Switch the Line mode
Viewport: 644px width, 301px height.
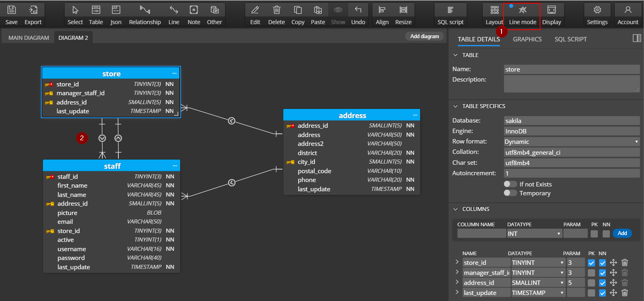coord(522,16)
